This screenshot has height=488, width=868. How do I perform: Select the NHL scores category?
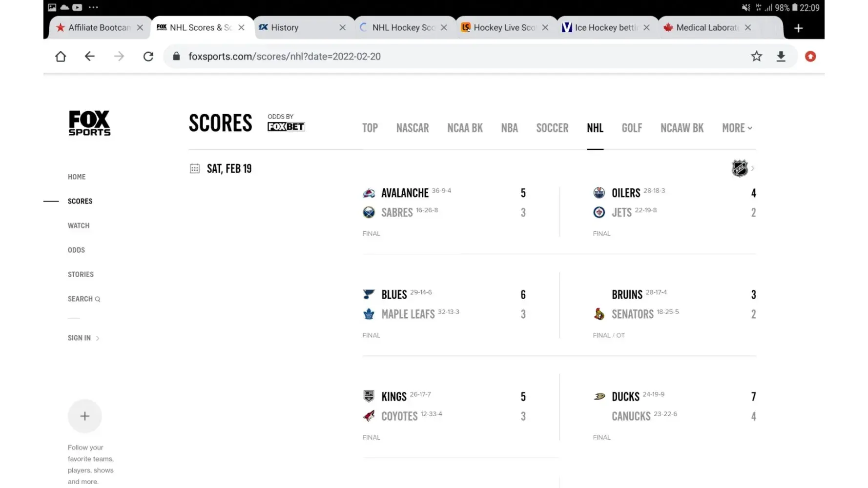pyautogui.click(x=595, y=128)
